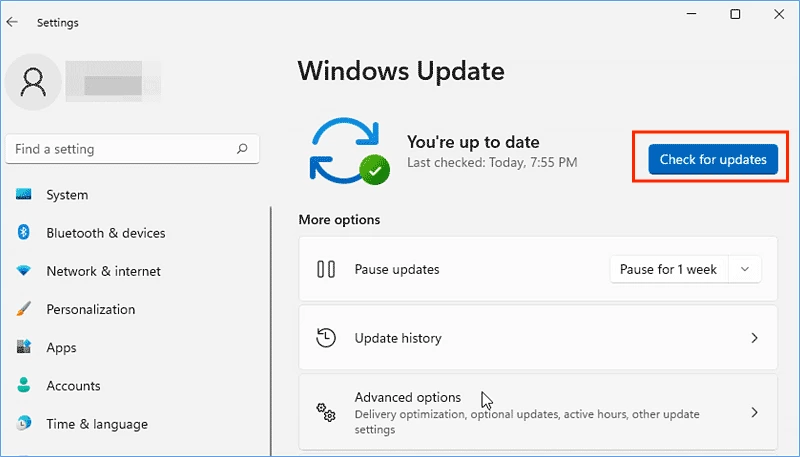Viewport: 800px width, 457px height.
Task: Open the Pause for 1 week dropdown arrow
Action: click(x=745, y=269)
